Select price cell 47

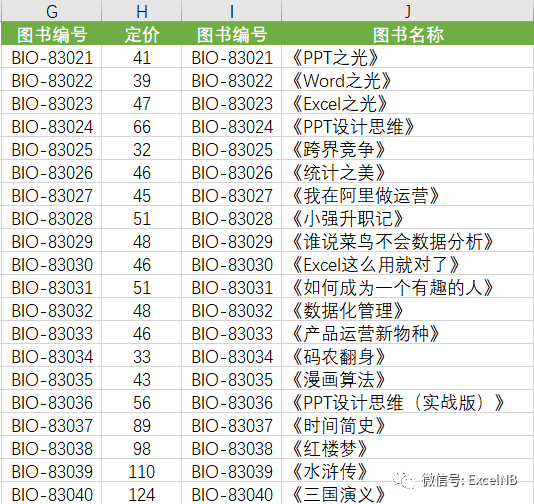[x=142, y=103]
